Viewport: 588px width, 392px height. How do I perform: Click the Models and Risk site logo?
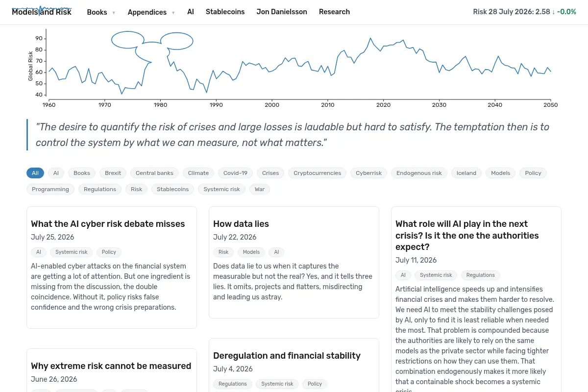click(42, 12)
